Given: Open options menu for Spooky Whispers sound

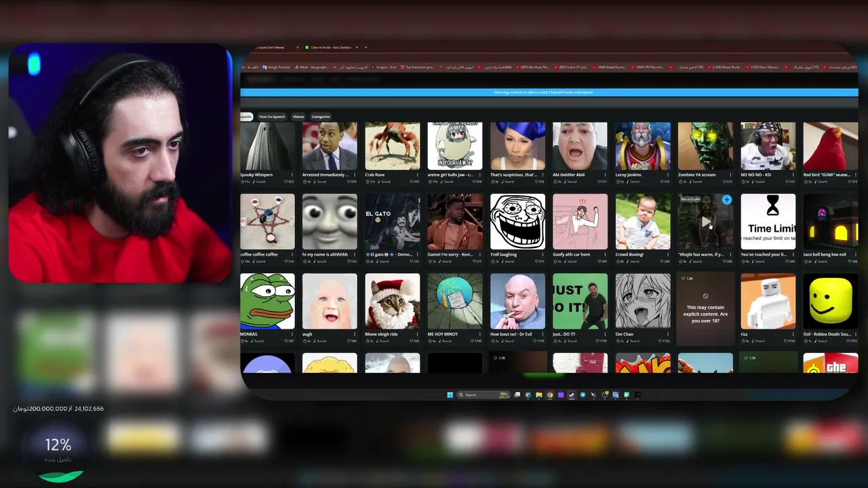Looking at the screenshot, I should 292,175.
